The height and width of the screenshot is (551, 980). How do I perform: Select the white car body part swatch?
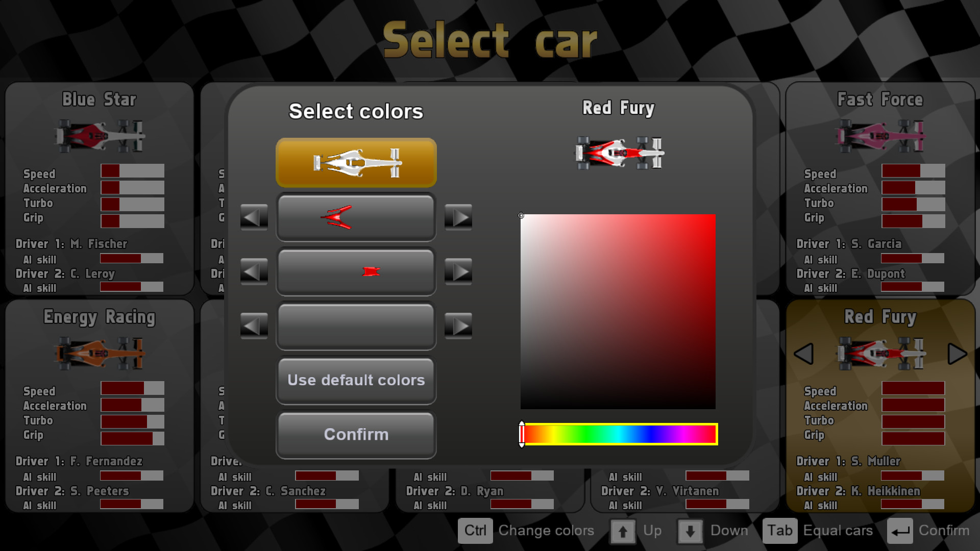tap(356, 162)
